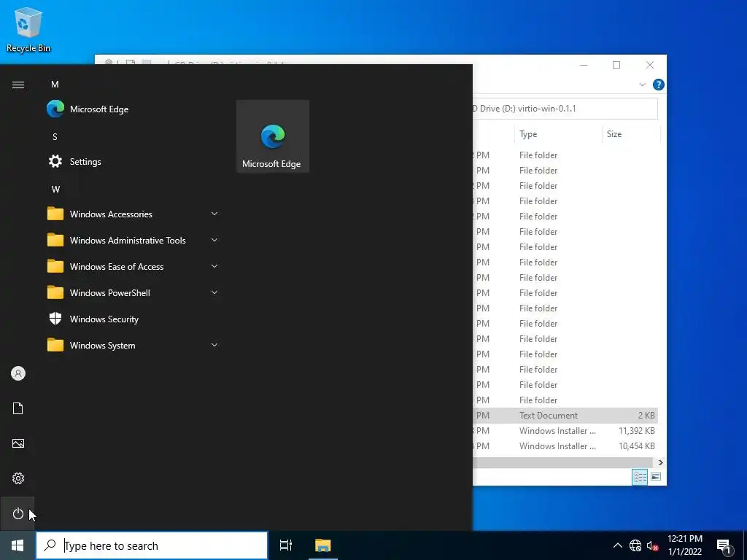Expand Windows Administrative Tools folder
Viewport: 747px width, 560px height.
pyautogui.click(x=134, y=240)
